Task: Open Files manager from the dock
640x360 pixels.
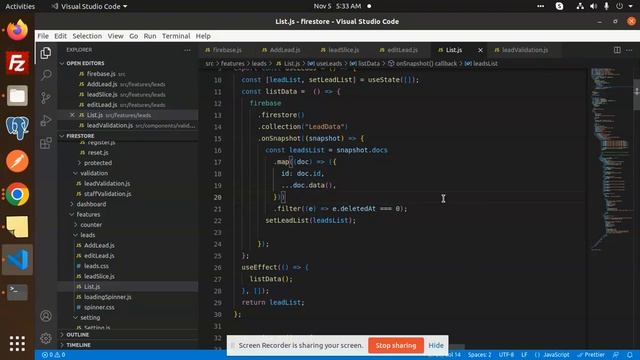Action: tap(17, 96)
